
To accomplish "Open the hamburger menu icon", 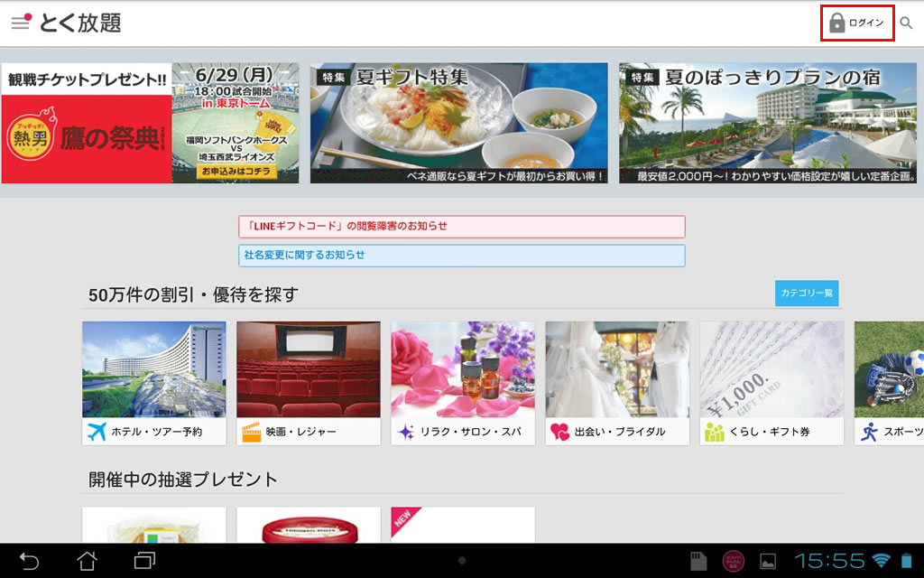I will [x=20, y=23].
